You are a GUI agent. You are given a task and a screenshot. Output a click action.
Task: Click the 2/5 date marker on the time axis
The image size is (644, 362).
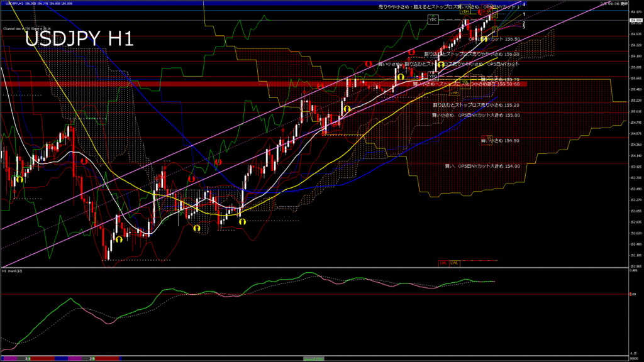click(92, 358)
